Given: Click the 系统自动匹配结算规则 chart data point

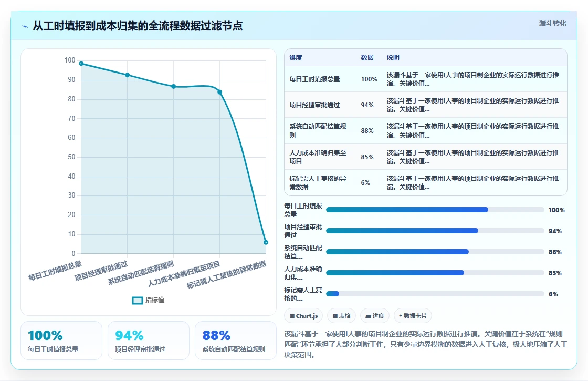Looking at the screenshot, I should coord(174,86).
